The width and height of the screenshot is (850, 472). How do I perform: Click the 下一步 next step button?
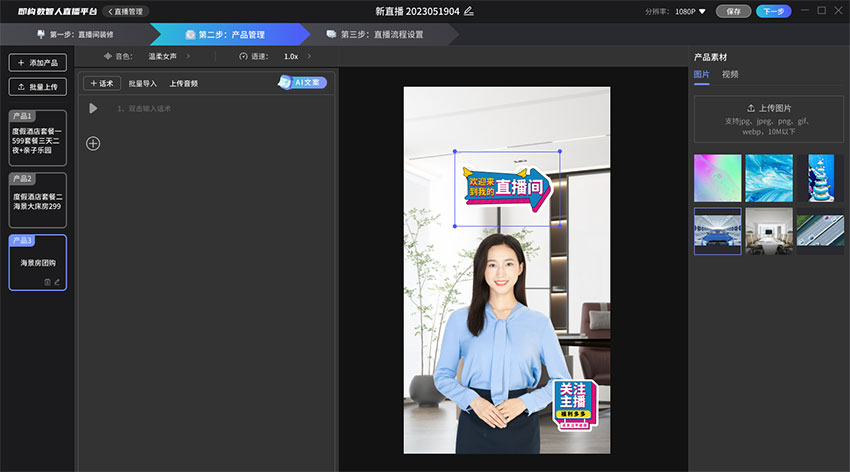pyautogui.click(x=773, y=12)
